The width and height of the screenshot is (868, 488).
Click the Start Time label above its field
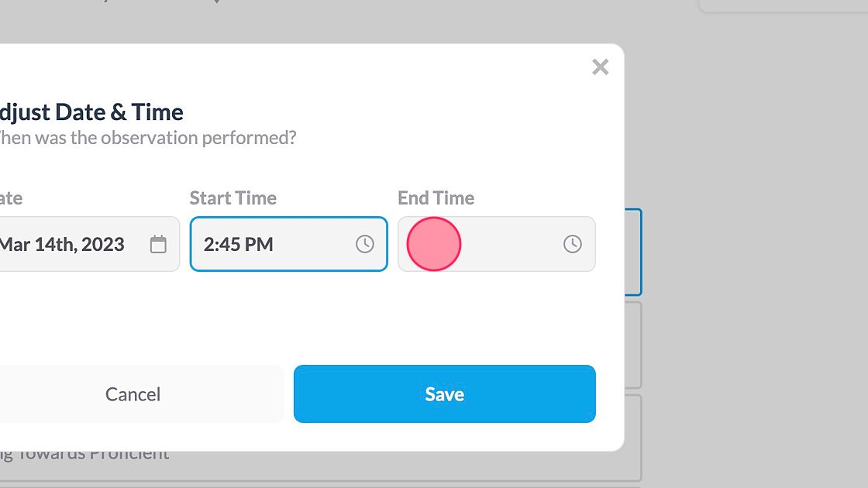[x=232, y=198]
